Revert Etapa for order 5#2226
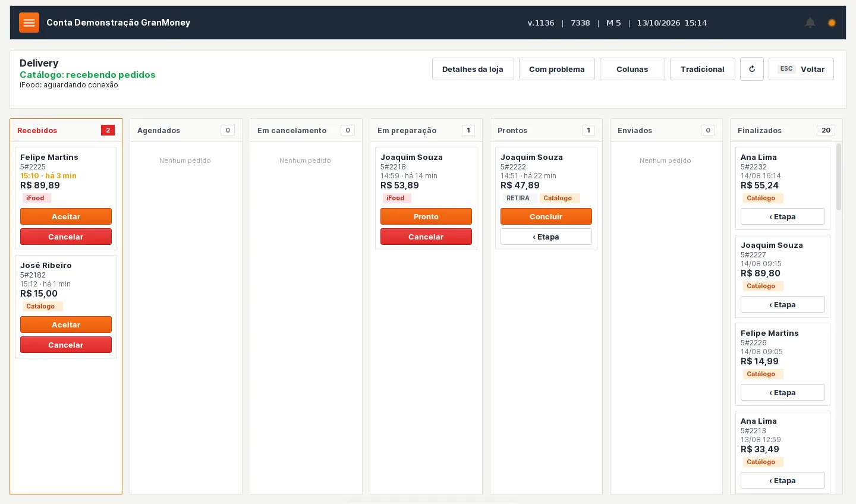The height and width of the screenshot is (504, 856). click(783, 392)
